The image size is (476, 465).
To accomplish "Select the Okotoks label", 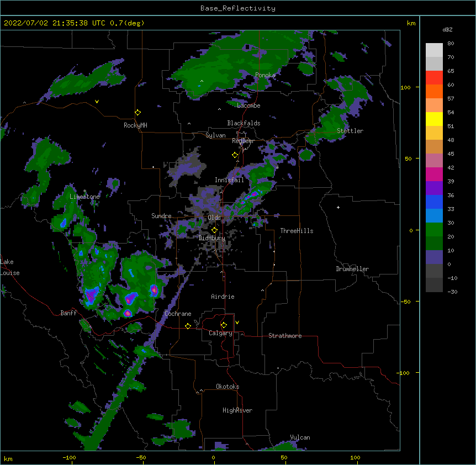I will tap(228, 387).
